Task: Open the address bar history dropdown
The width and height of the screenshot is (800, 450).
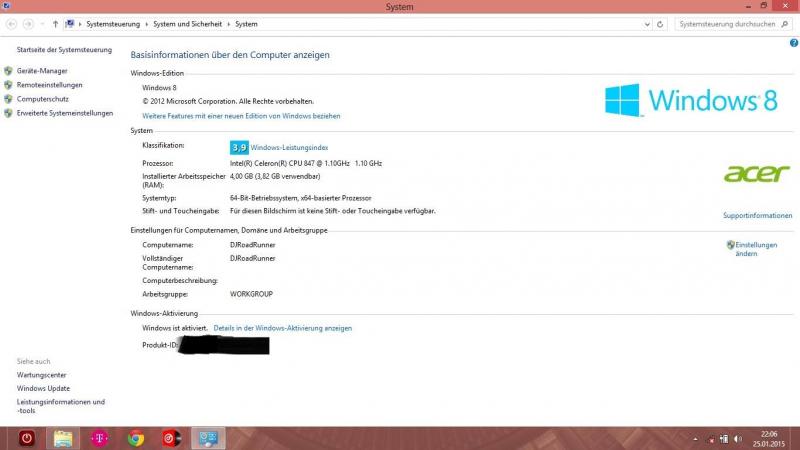Action: point(647,24)
